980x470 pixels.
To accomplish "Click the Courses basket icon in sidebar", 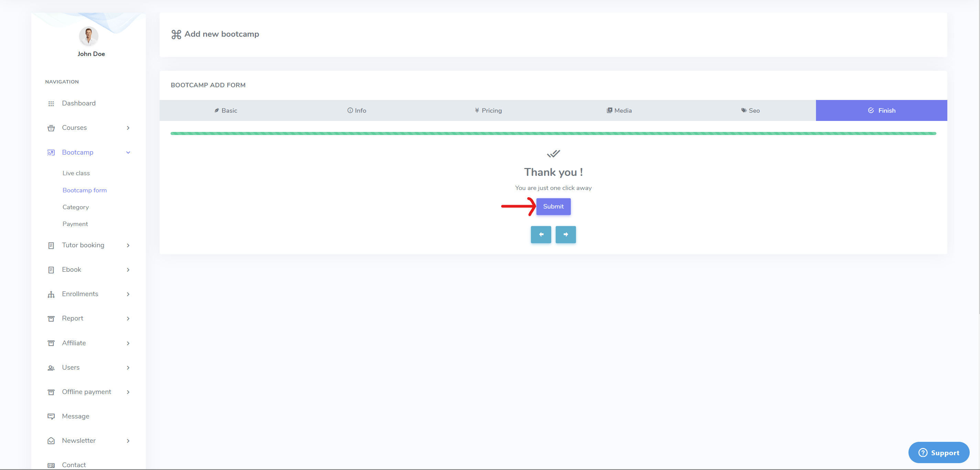I will pos(51,128).
